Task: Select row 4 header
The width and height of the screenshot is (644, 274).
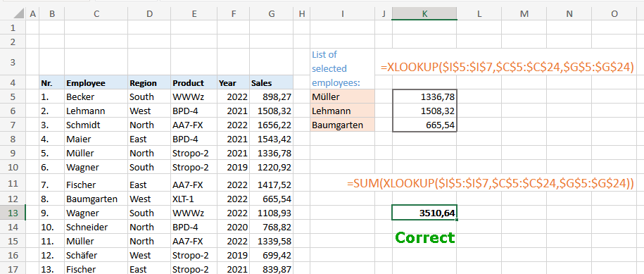Action: click(x=13, y=83)
